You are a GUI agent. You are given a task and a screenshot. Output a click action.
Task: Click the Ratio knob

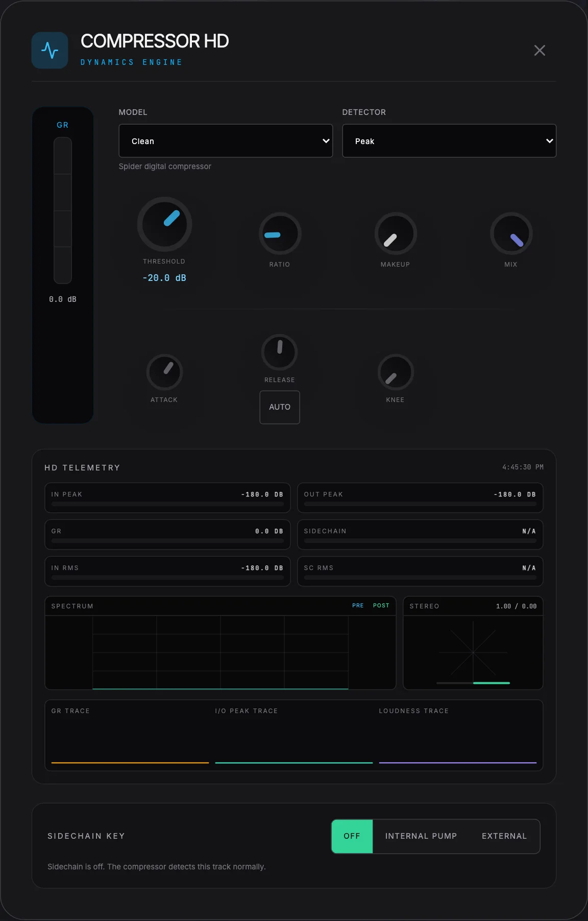point(280,234)
